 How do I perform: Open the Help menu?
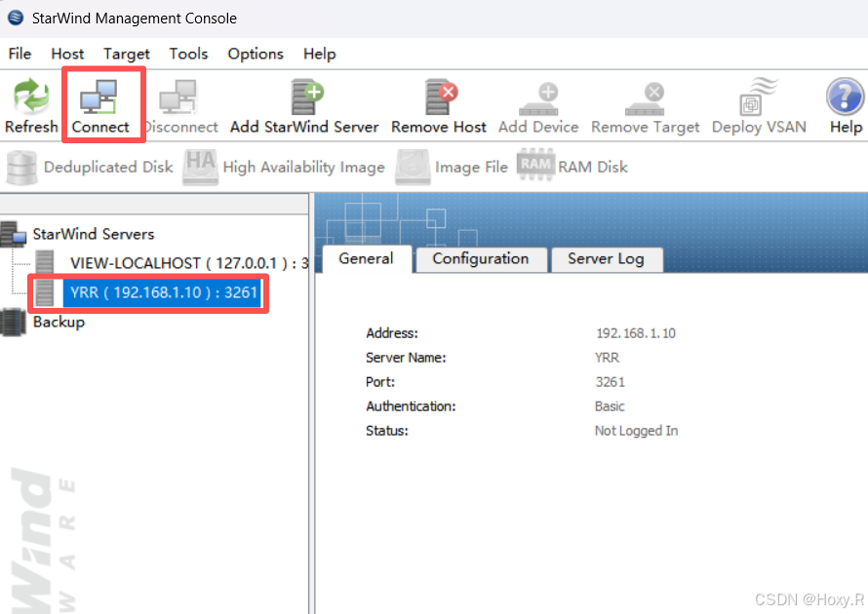click(x=320, y=54)
